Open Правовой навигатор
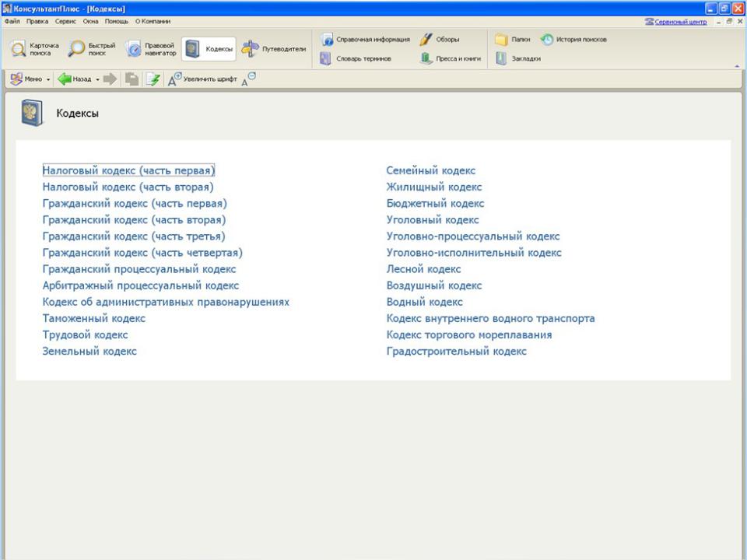 (151, 49)
